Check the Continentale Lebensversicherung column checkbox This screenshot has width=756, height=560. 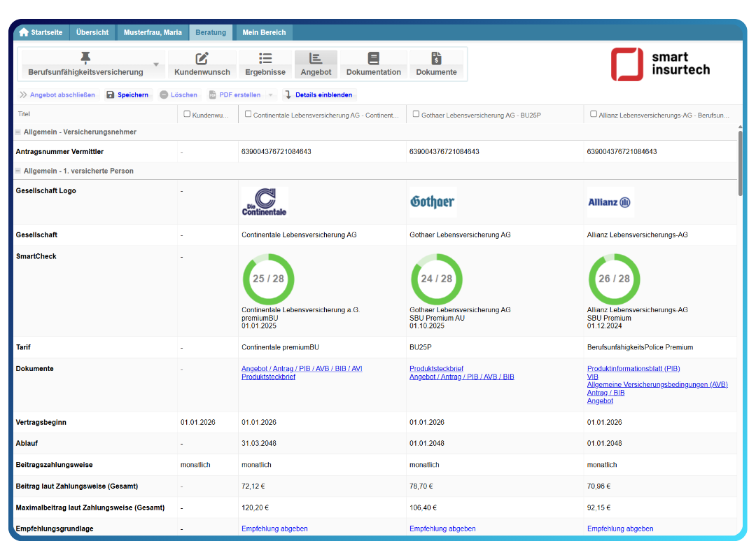(248, 114)
